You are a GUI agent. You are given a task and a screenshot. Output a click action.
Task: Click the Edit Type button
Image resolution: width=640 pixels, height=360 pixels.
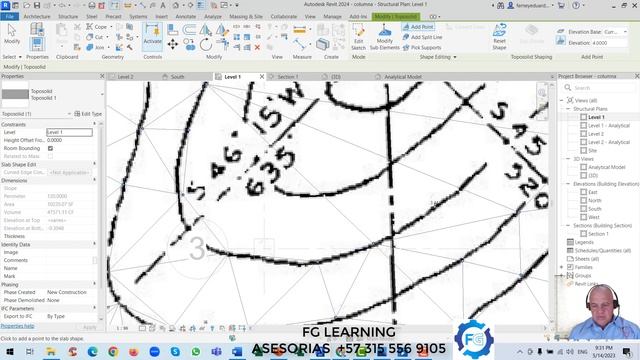click(88, 114)
